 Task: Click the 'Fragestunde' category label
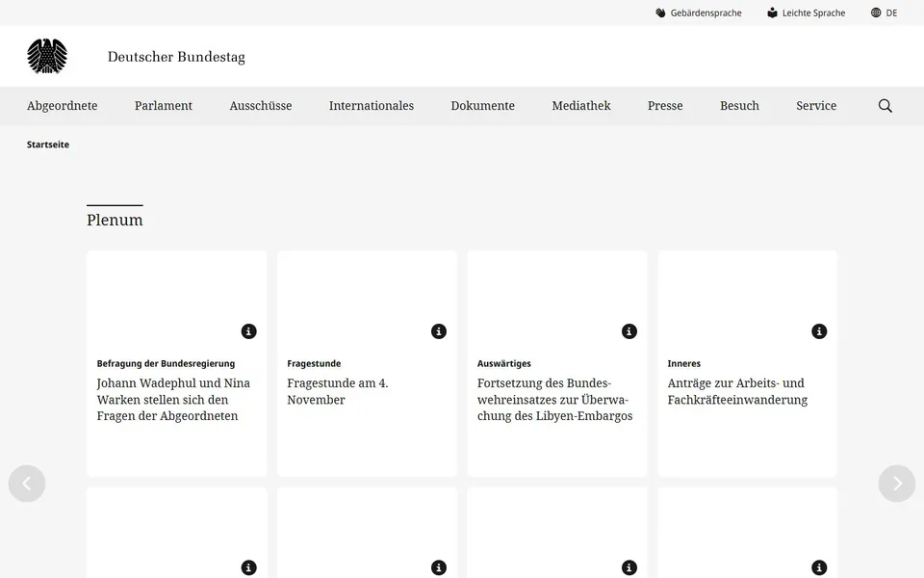point(314,363)
